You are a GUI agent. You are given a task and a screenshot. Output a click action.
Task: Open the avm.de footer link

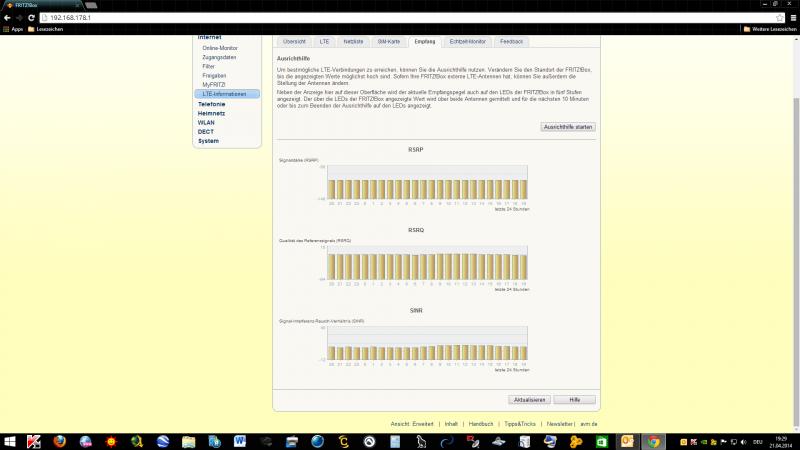tap(589, 424)
